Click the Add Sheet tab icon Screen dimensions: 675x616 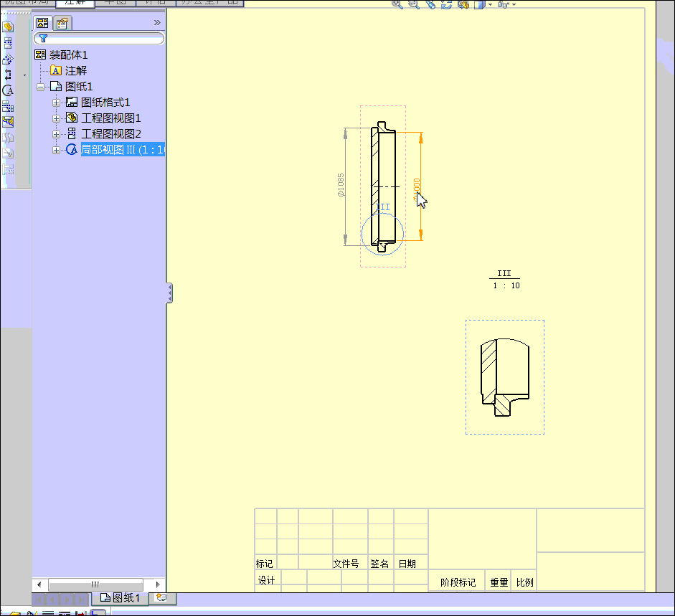click(x=162, y=597)
